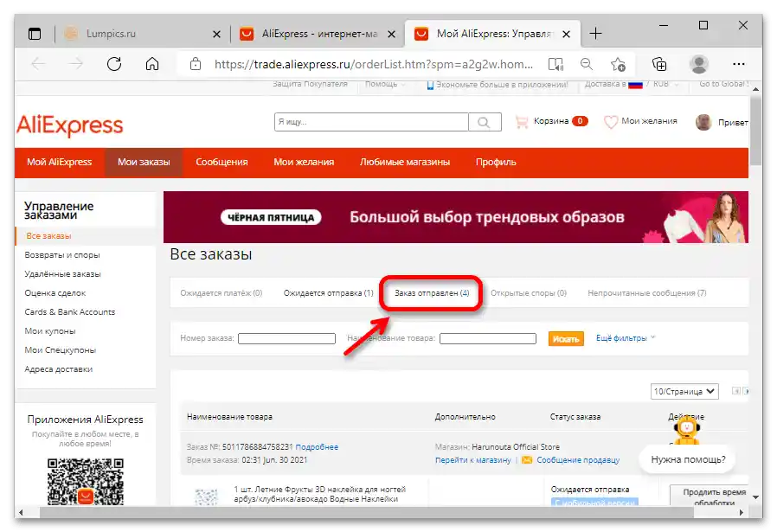Open the browser profile avatar
This screenshot has width=777, height=532.
click(x=699, y=64)
